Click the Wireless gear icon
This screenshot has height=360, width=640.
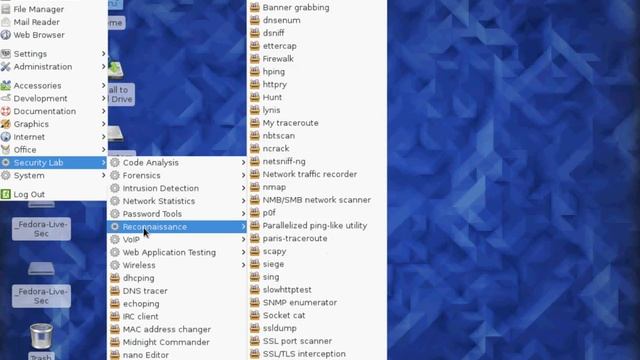[x=115, y=265]
